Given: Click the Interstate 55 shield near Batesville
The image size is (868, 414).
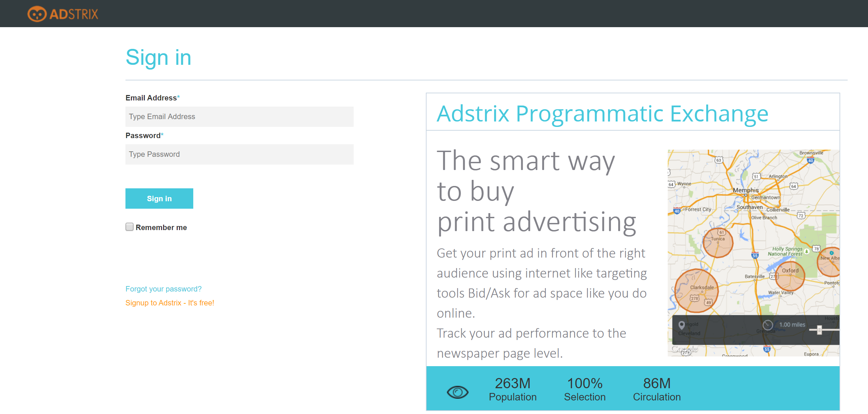Looking at the screenshot, I should tap(755, 256).
